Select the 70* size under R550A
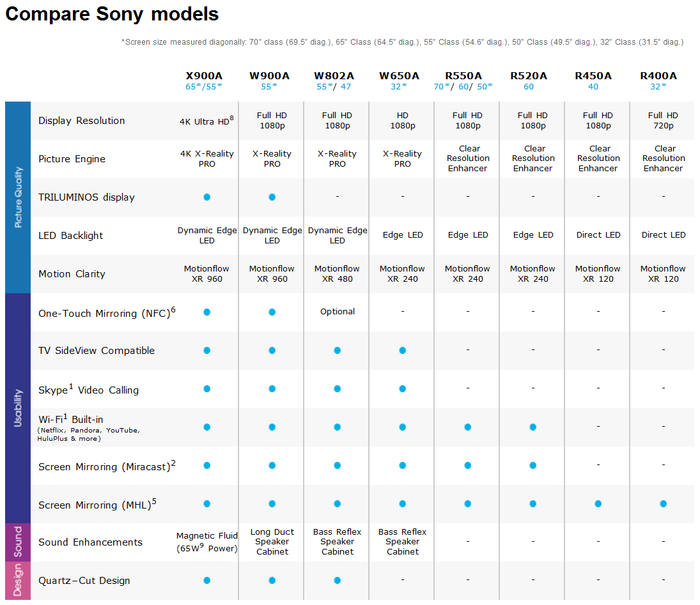 442,86
